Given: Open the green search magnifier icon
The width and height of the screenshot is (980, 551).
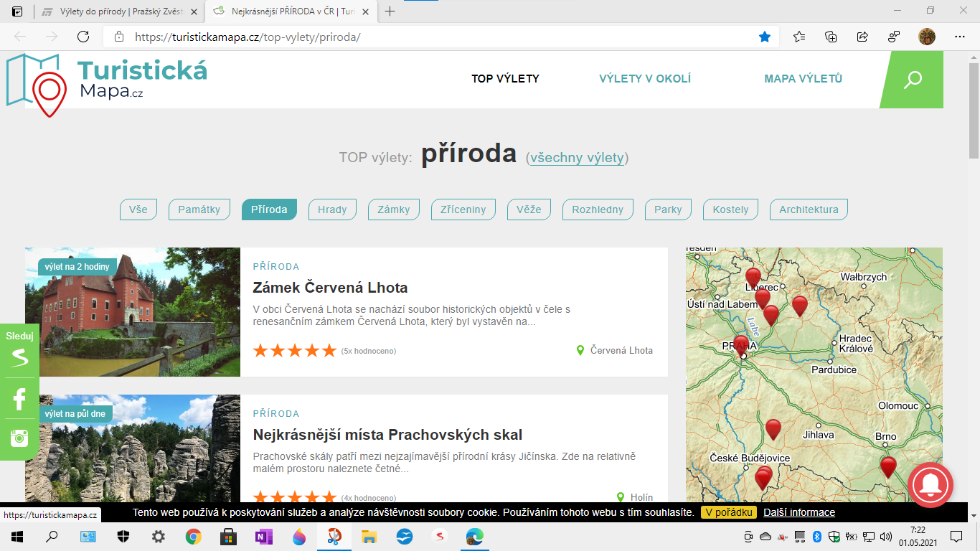Looking at the screenshot, I should [x=913, y=80].
